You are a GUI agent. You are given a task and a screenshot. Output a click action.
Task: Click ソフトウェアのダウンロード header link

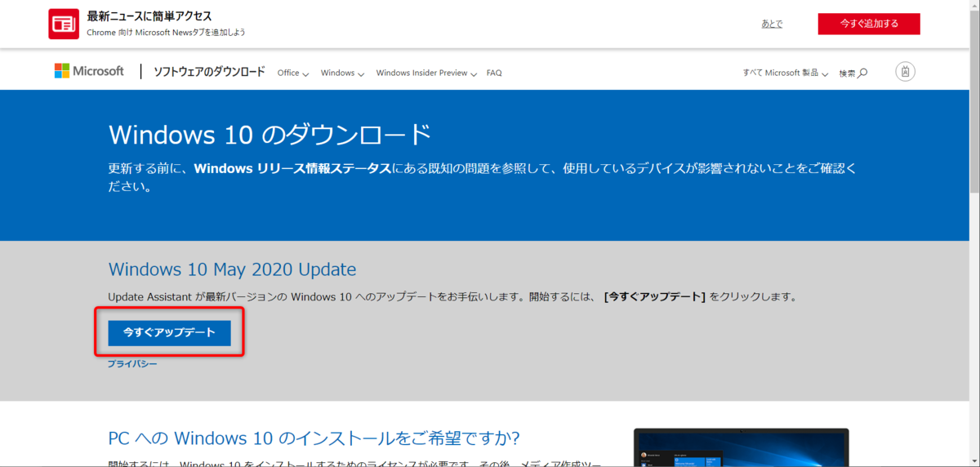210,72
